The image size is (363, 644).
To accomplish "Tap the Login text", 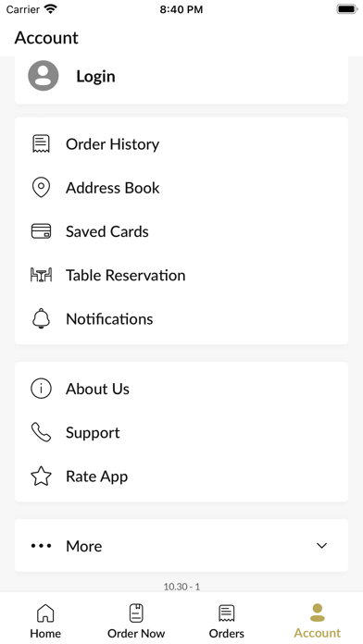I will pyautogui.click(x=95, y=77).
